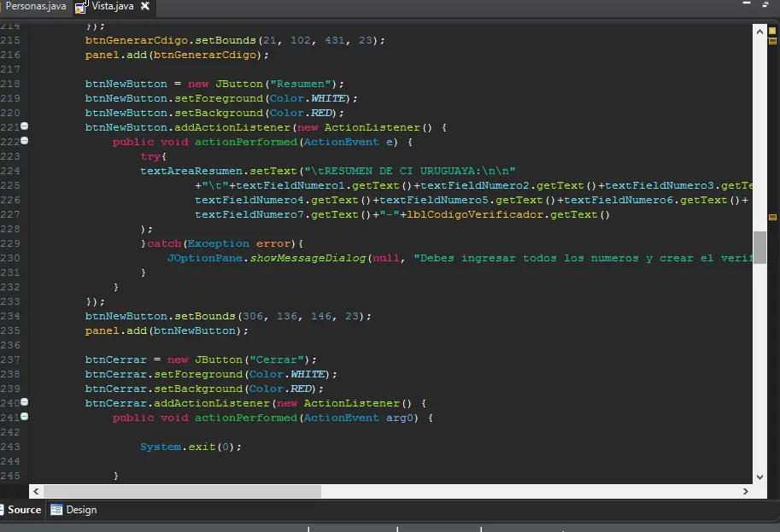Click JOptionPane class name on line 230
The width and height of the screenshot is (780, 532).
pos(204,258)
